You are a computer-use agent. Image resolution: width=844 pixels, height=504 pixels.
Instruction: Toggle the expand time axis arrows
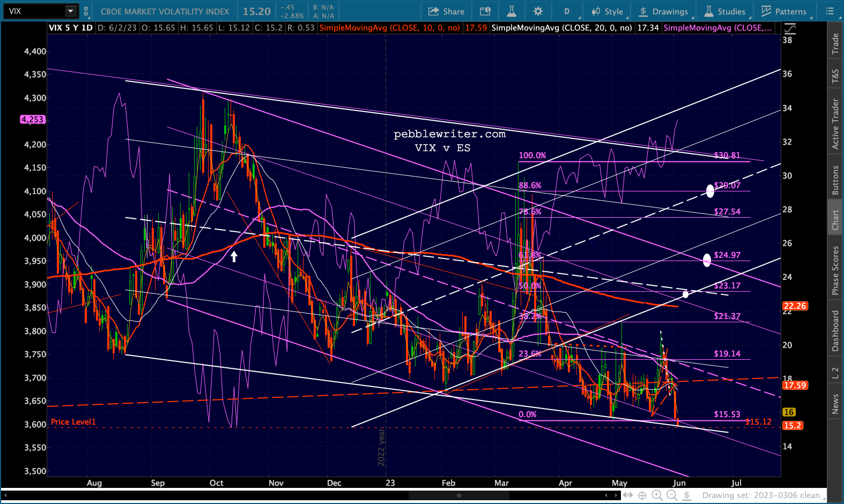tap(627, 495)
